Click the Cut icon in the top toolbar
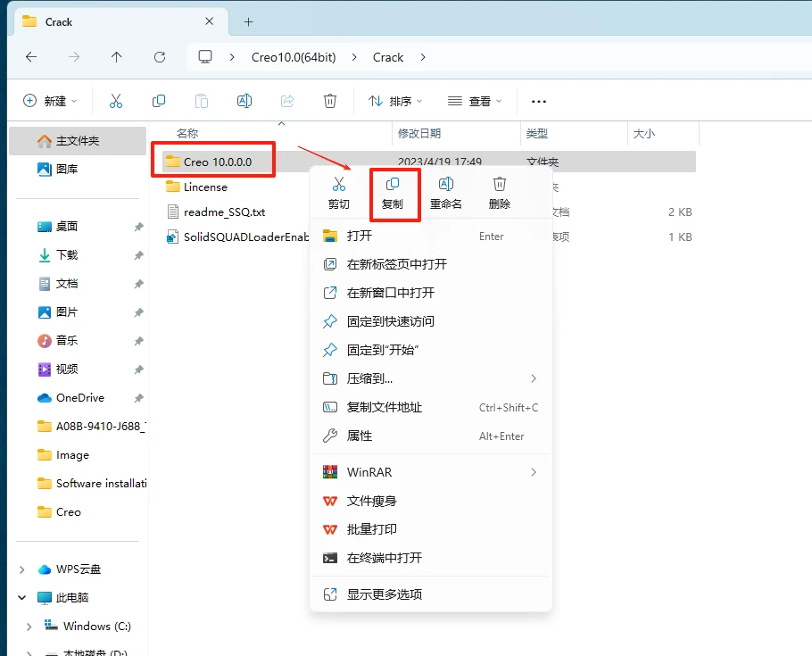This screenshot has height=656, width=812. pyautogui.click(x=115, y=101)
